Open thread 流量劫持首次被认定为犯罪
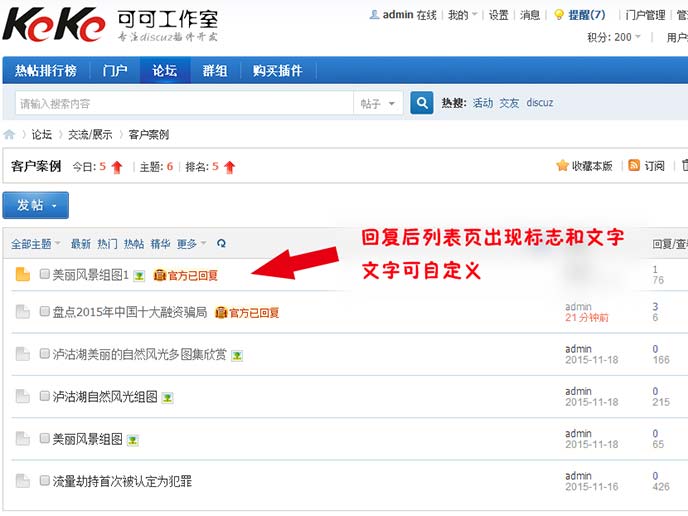688x516 pixels. pos(122,481)
